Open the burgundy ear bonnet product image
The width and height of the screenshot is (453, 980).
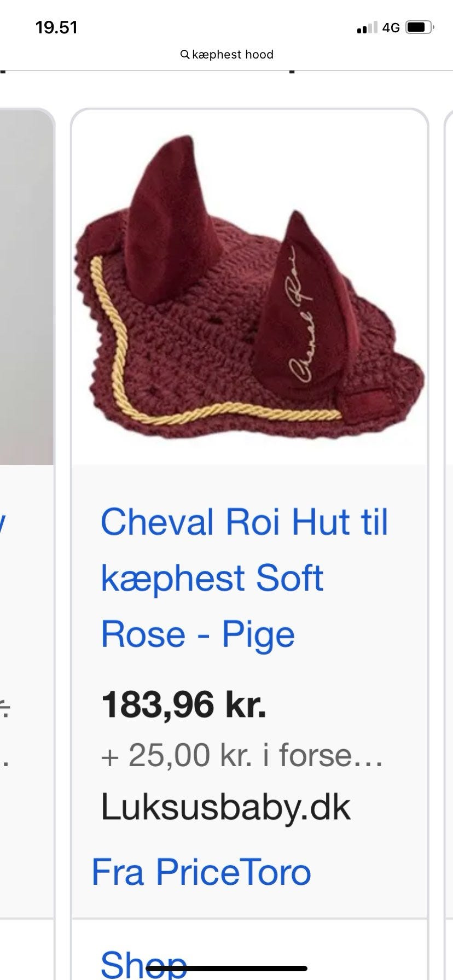click(x=249, y=288)
